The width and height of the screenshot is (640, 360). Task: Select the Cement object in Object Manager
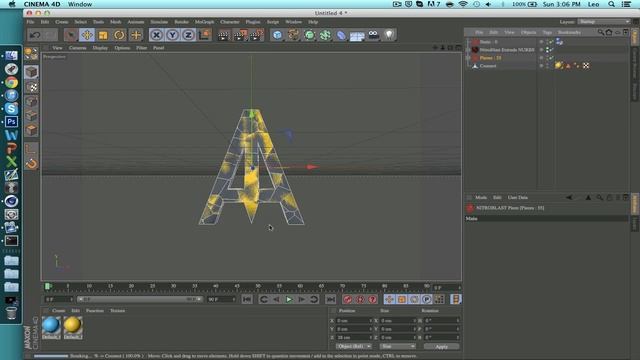488,66
